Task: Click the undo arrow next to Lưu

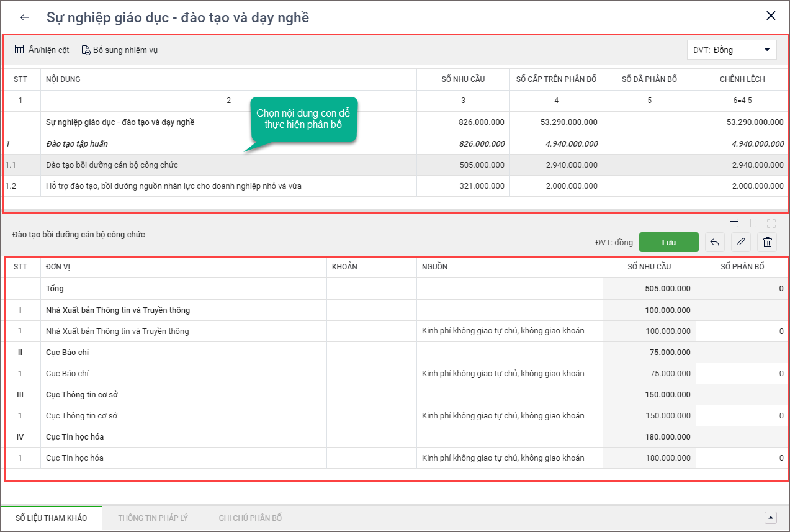Action: (715, 242)
